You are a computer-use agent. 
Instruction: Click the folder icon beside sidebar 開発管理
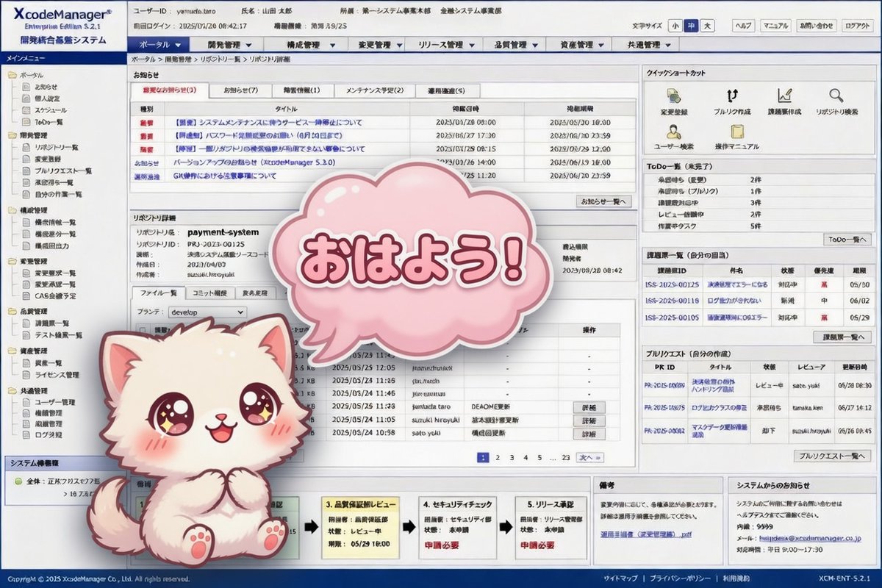pyautogui.click(x=12, y=136)
